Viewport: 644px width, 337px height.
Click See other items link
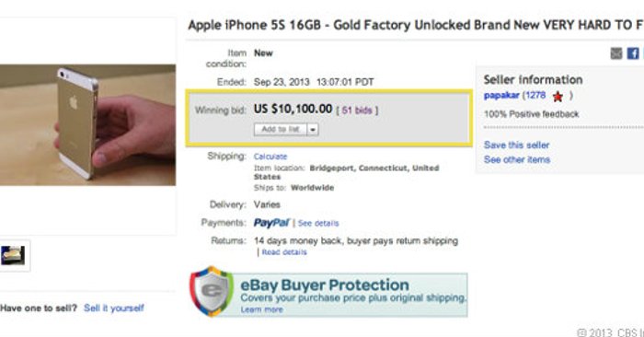click(517, 159)
